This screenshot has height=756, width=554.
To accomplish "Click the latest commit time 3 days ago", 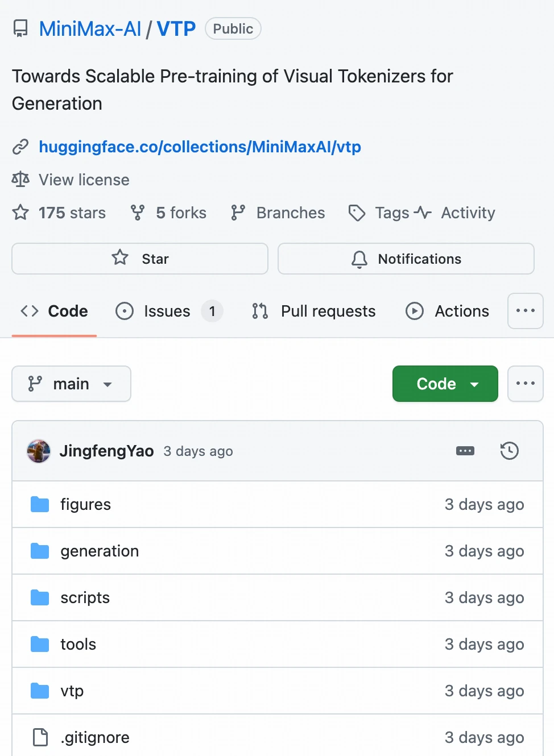I will 198,451.
